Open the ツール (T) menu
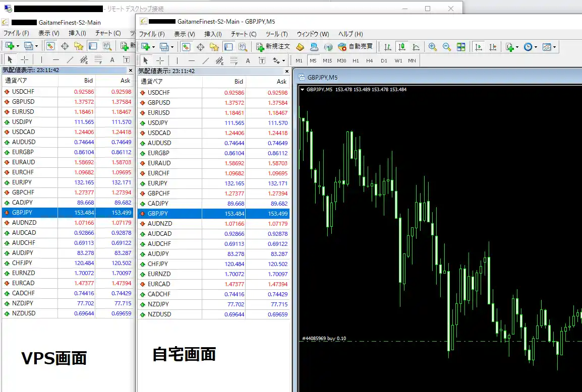 276,34
